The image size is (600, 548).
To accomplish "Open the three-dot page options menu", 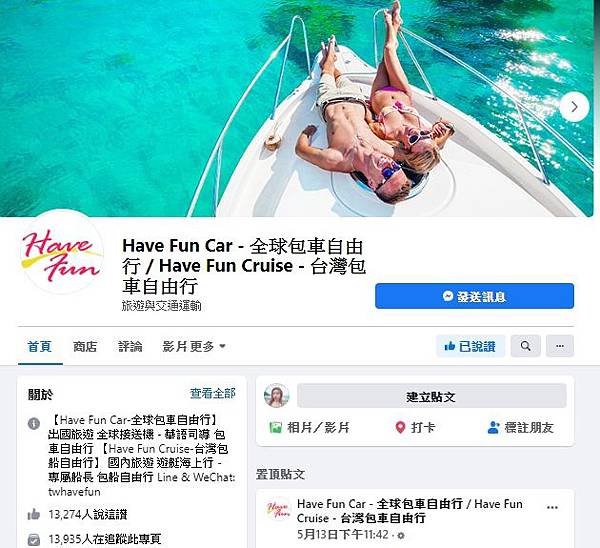I will [x=560, y=346].
